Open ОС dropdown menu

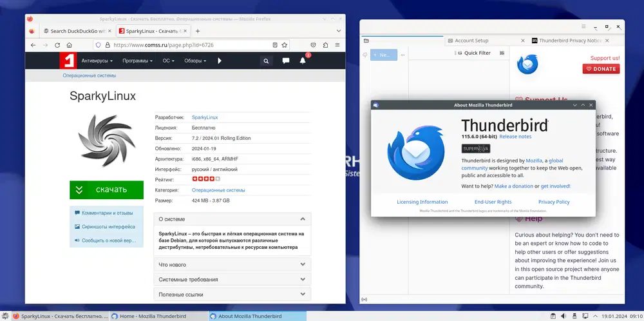(168, 61)
